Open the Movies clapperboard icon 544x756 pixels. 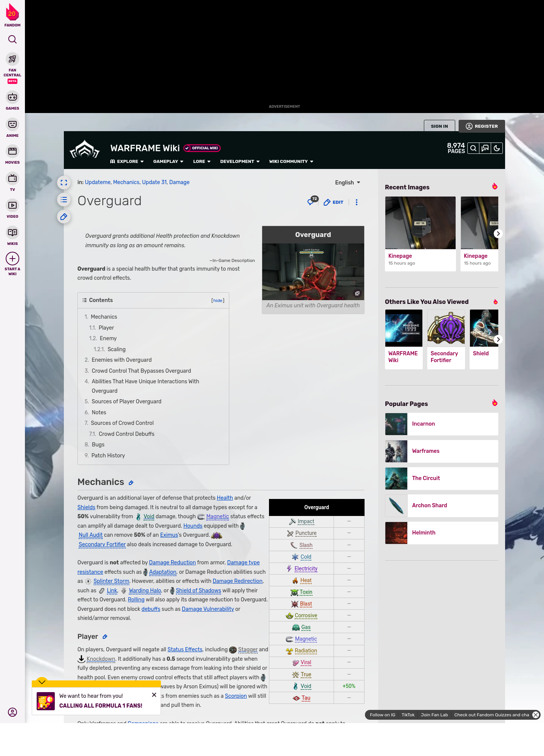point(12,151)
